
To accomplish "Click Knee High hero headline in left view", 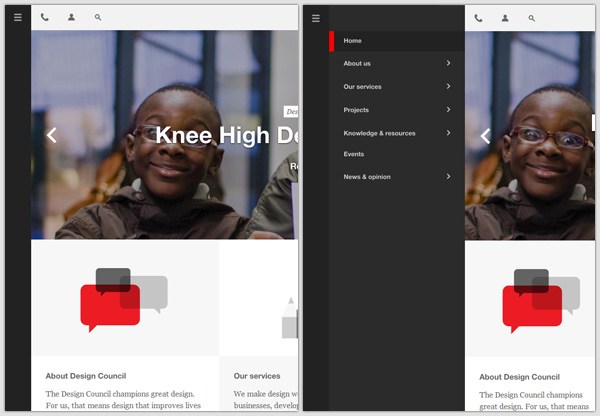I will click(227, 135).
